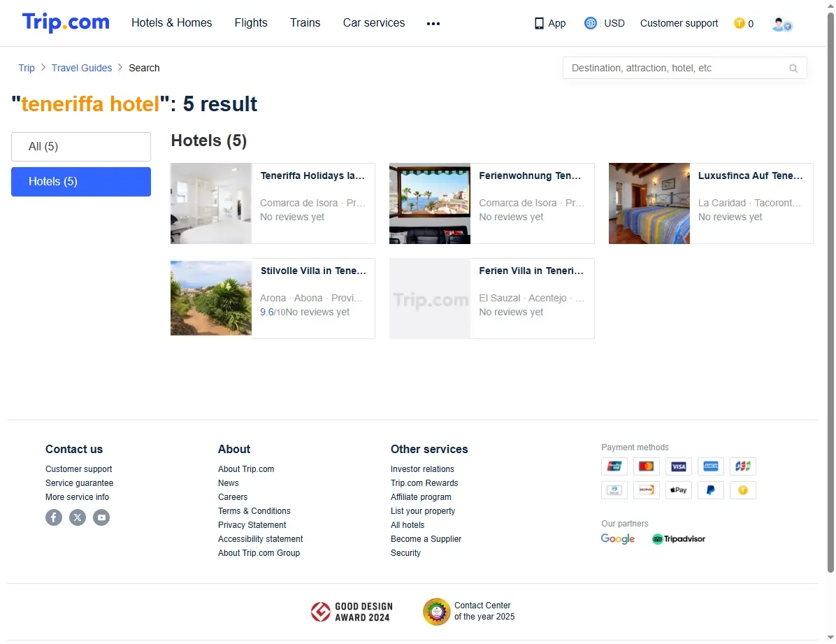Open Trip.com X social icon

(x=78, y=517)
